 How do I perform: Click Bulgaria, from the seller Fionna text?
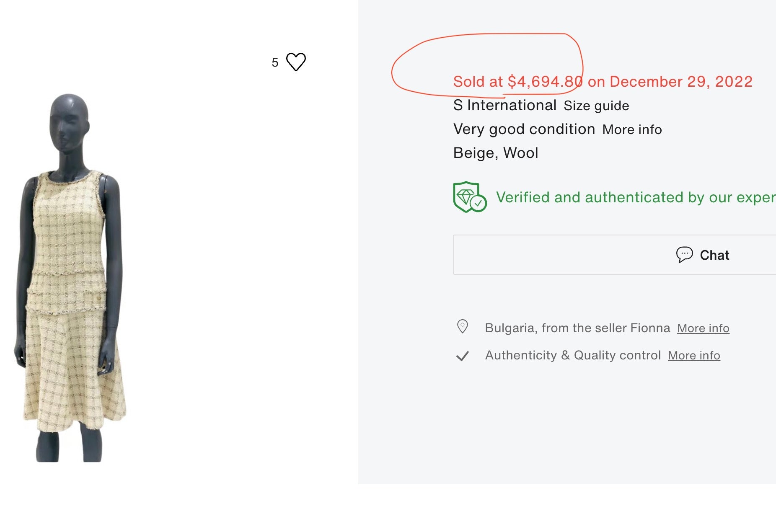[x=577, y=328]
